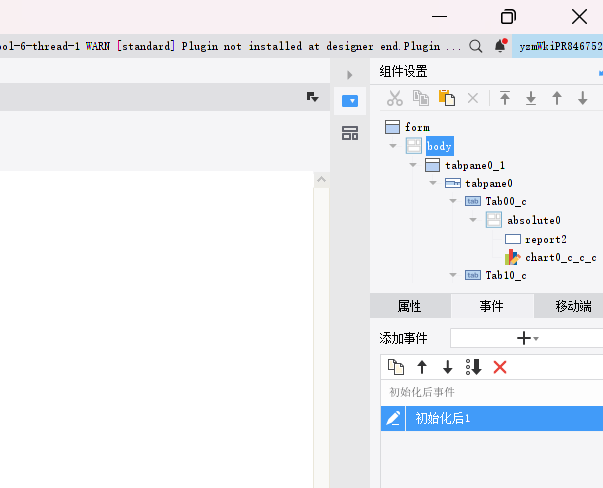Switch to the 属性 tab
Screen dimensions: 603x488
tap(410, 306)
